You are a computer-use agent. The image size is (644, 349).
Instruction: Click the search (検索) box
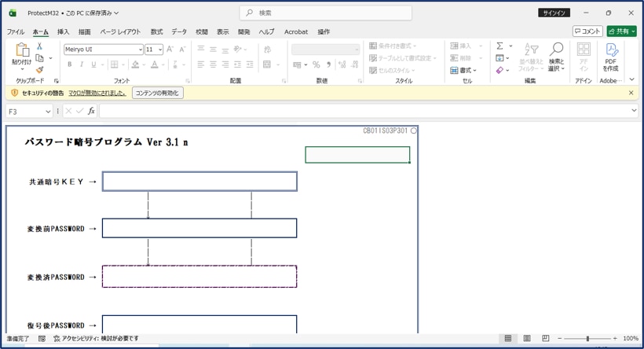(326, 13)
